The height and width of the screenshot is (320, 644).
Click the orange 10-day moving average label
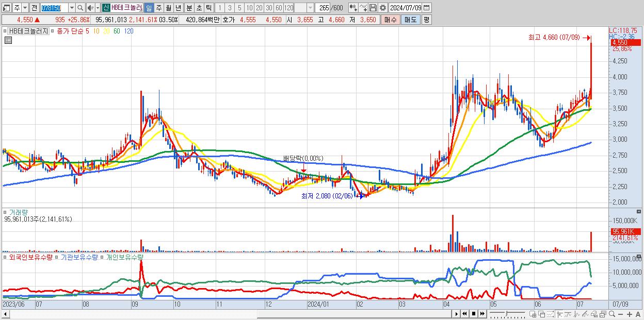point(96,31)
